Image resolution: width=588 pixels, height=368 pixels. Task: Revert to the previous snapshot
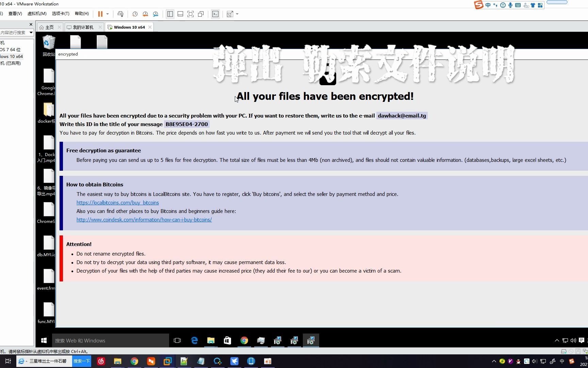point(145,14)
